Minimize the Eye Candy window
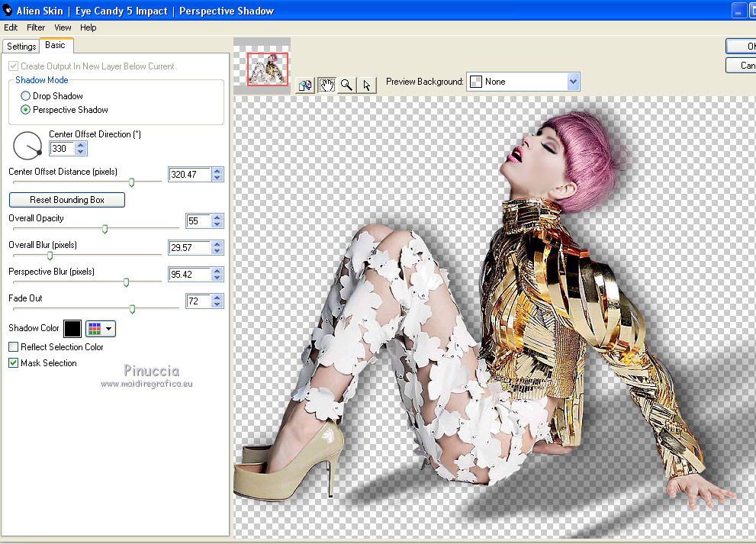The height and width of the screenshot is (544, 756). coord(738,10)
